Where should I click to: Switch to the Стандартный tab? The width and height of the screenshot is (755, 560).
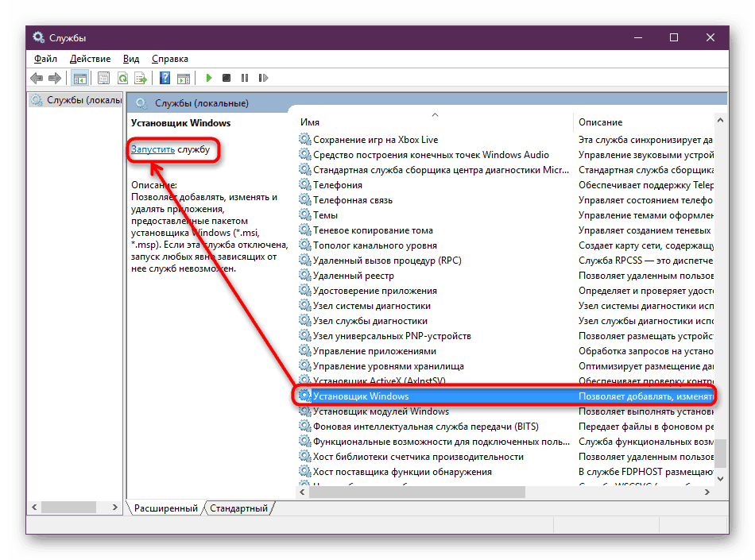(239, 508)
